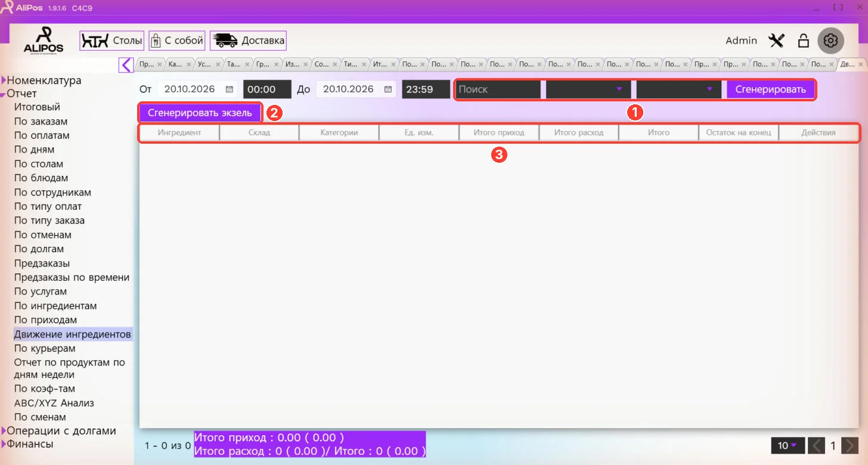Go to next page with right arrow
This screenshot has width=868, height=465.
[x=851, y=445]
